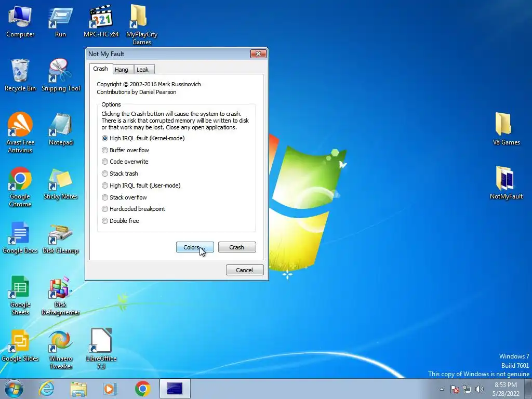The height and width of the screenshot is (399, 532).
Task: Pick the Stack trash radio button
Action: 120,174
